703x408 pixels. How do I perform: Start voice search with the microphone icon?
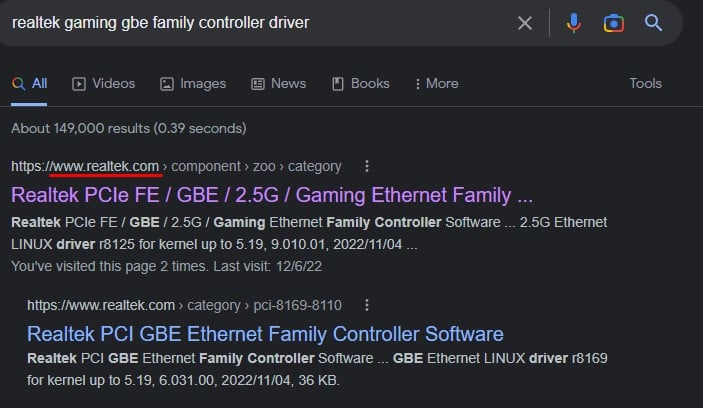tap(574, 23)
